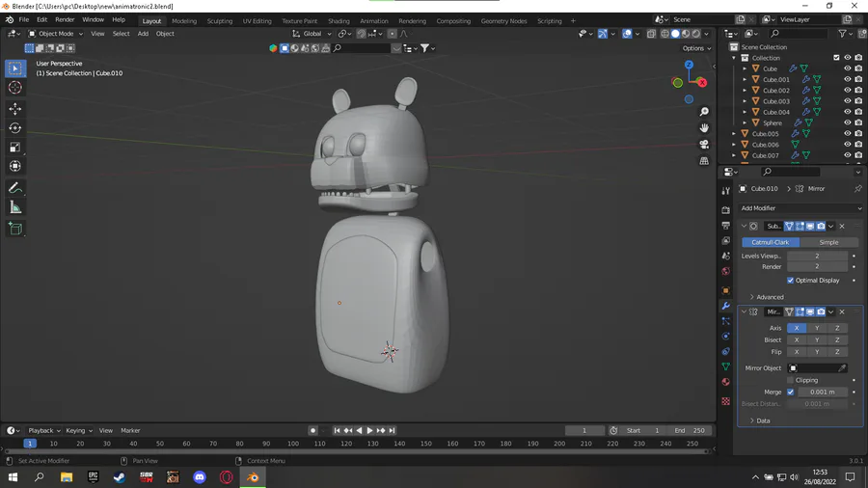Expand the Advanced subdivision section

[x=767, y=297]
